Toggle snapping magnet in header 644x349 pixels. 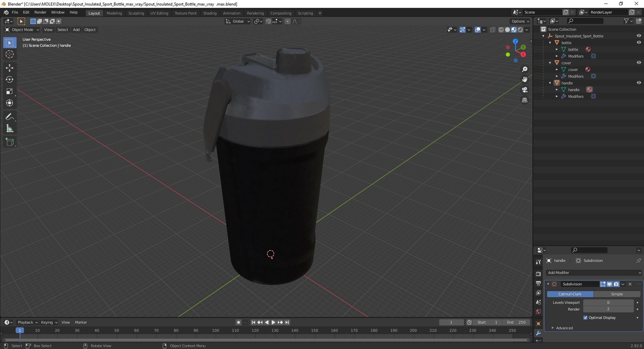click(x=268, y=21)
